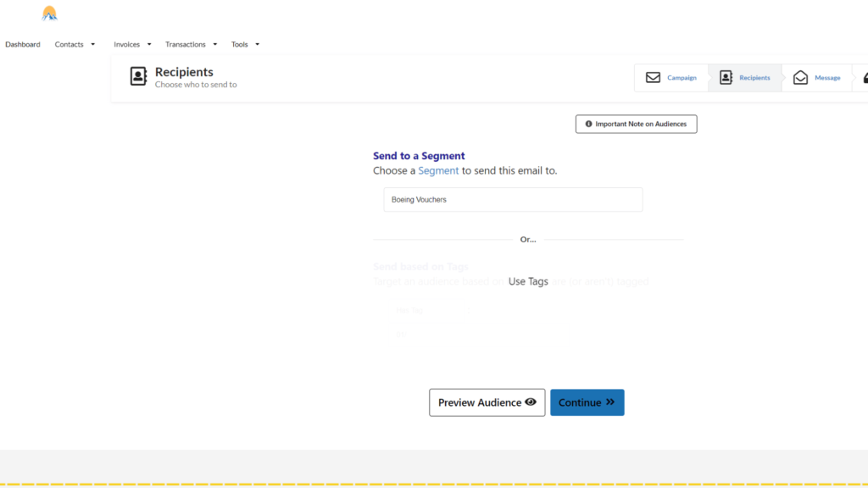Image resolution: width=868 pixels, height=488 pixels.
Task: Go to the Dashboard menu item
Action: coord(23,45)
